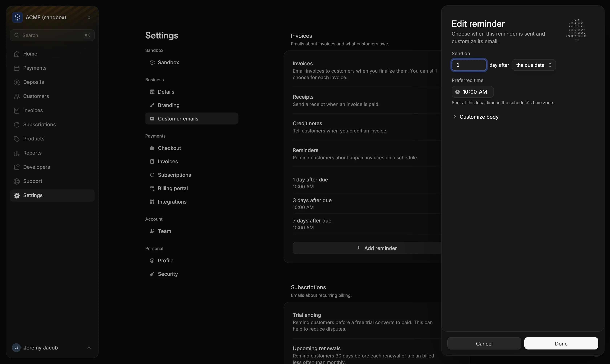This screenshot has width=610, height=364.
Task: Click the Billing portal icon
Action: [x=152, y=189]
